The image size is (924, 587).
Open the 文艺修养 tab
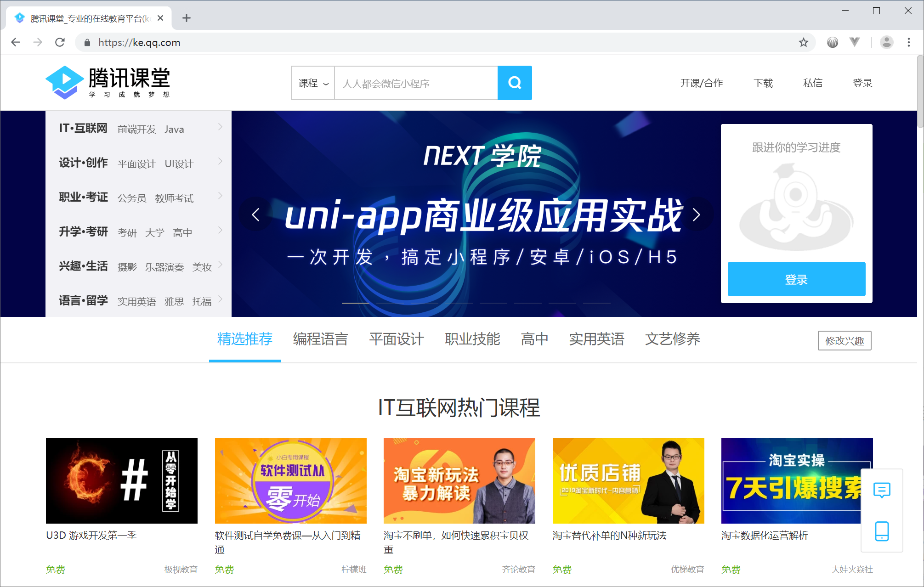(672, 339)
